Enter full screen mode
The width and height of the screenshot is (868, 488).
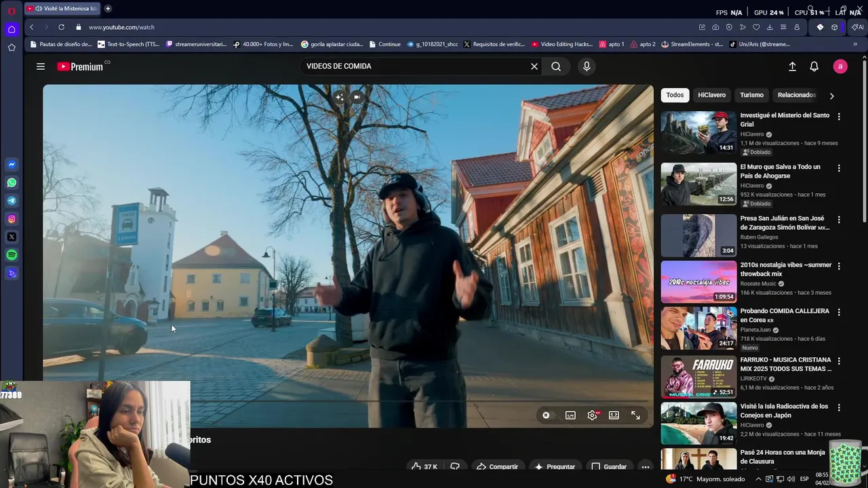click(635, 415)
